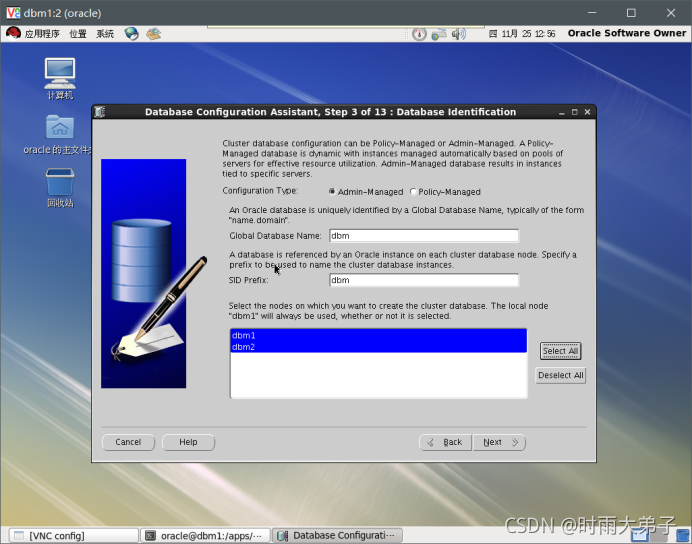Viewport: 692px width, 544px height.
Task: Click the DBCA window menu icon in the title bar
Action: tap(99, 112)
